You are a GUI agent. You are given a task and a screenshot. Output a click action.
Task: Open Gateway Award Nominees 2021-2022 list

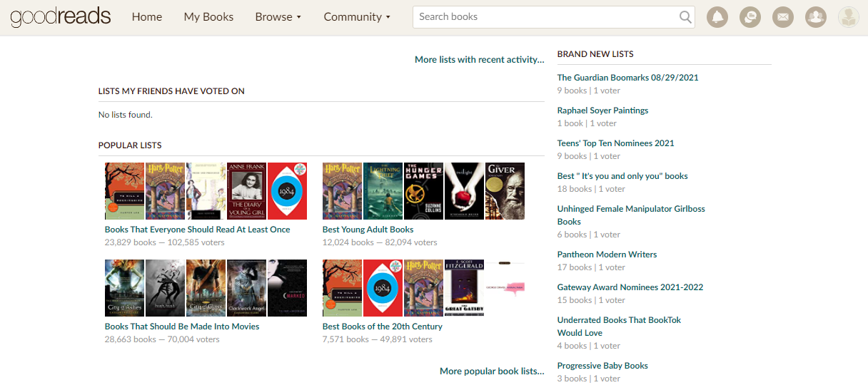pyautogui.click(x=630, y=287)
